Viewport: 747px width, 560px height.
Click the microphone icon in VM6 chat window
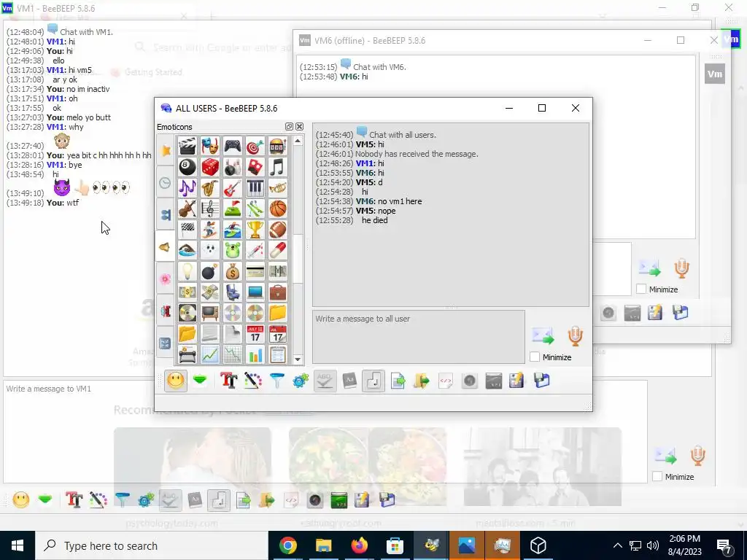682,268
